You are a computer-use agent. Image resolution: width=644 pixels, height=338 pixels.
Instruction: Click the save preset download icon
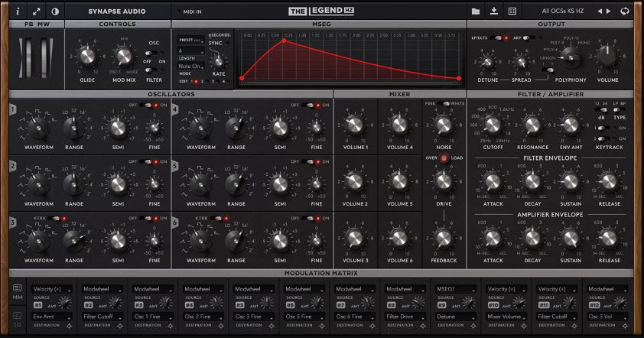494,11
